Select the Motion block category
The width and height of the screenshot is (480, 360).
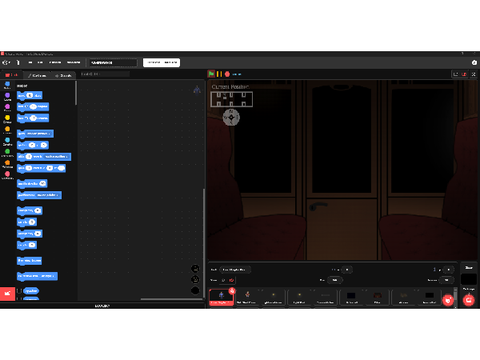point(7,85)
